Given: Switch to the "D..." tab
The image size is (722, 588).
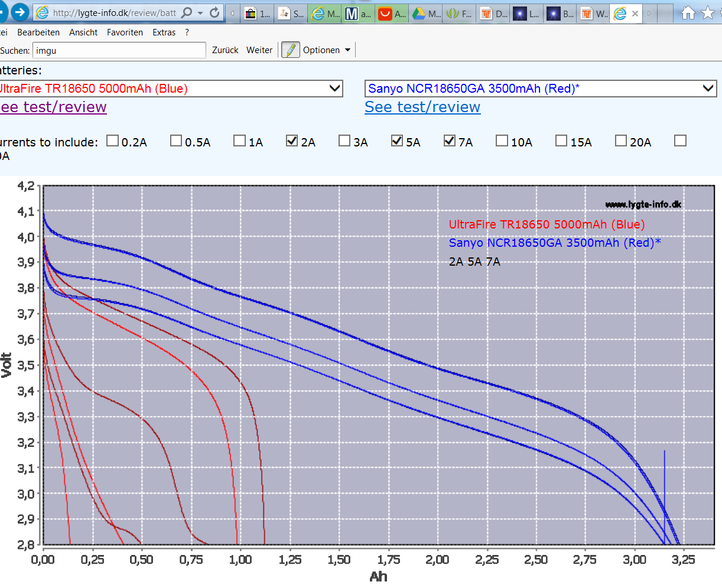Looking at the screenshot, I should pyautogui.click(x=494, y=14).
